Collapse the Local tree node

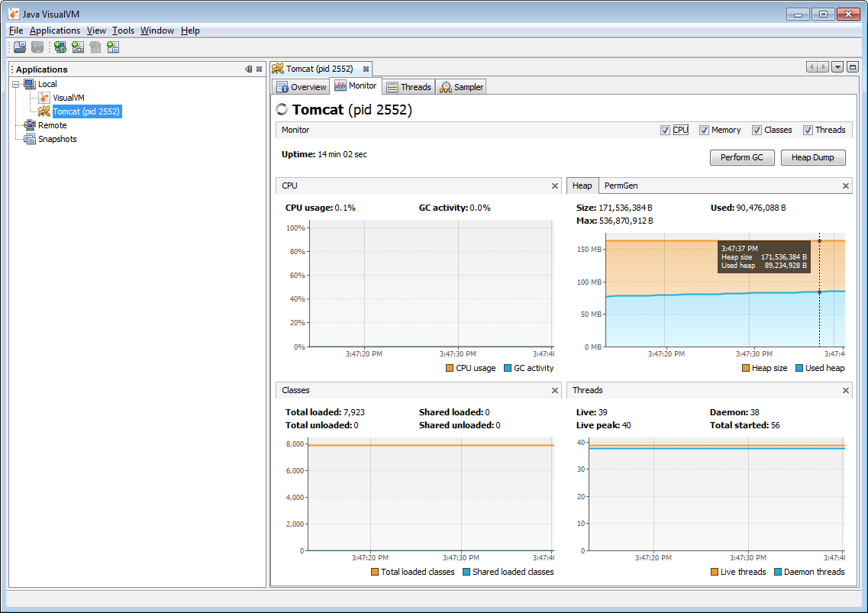tap(16, 84)
